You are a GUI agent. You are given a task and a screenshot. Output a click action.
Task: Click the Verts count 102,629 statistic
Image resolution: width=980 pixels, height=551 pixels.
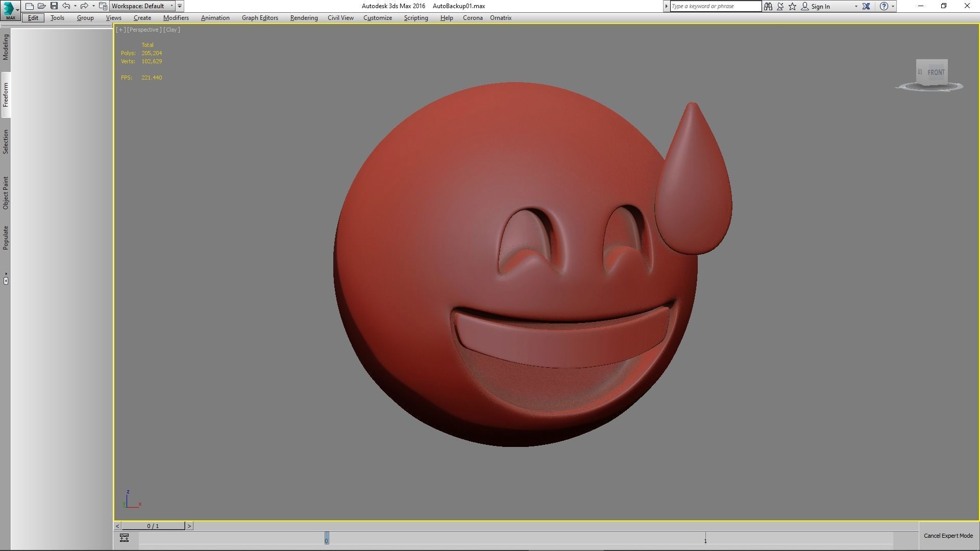[x=152, y=61]
